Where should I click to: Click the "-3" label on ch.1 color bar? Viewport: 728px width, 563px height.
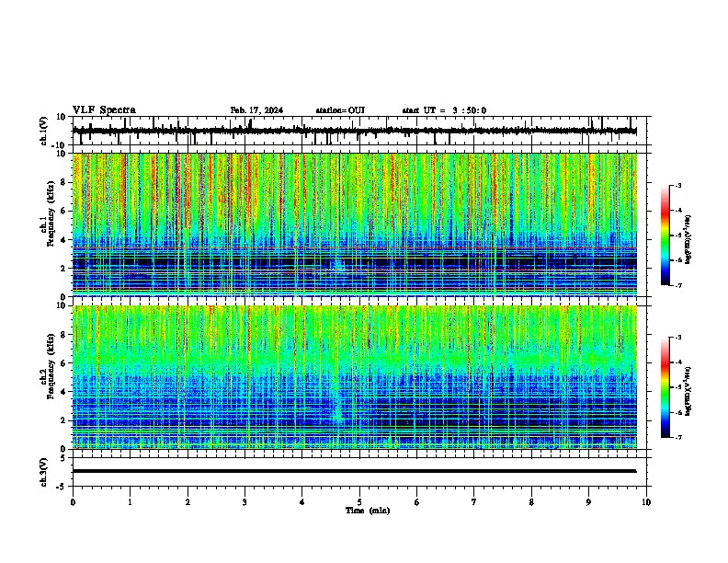click(677, 185)
